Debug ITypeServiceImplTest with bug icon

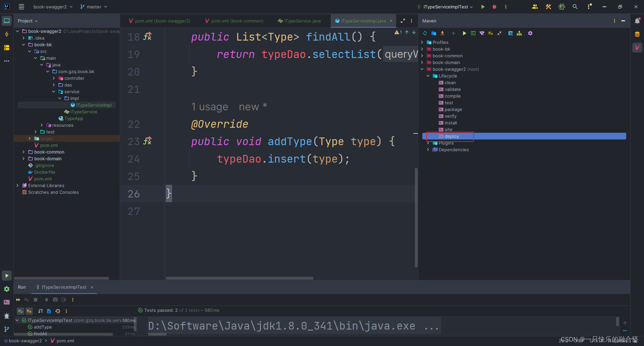pyautogui.click(x=494, y=7)
